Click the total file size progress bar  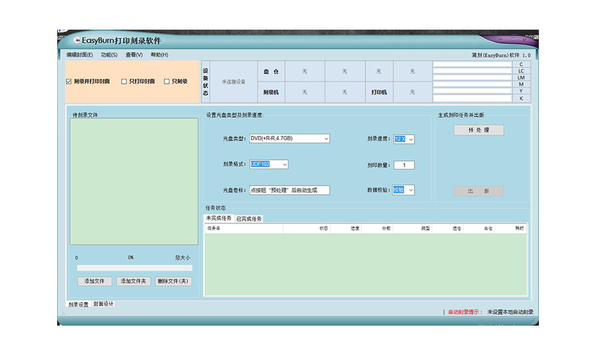point(135,268)
